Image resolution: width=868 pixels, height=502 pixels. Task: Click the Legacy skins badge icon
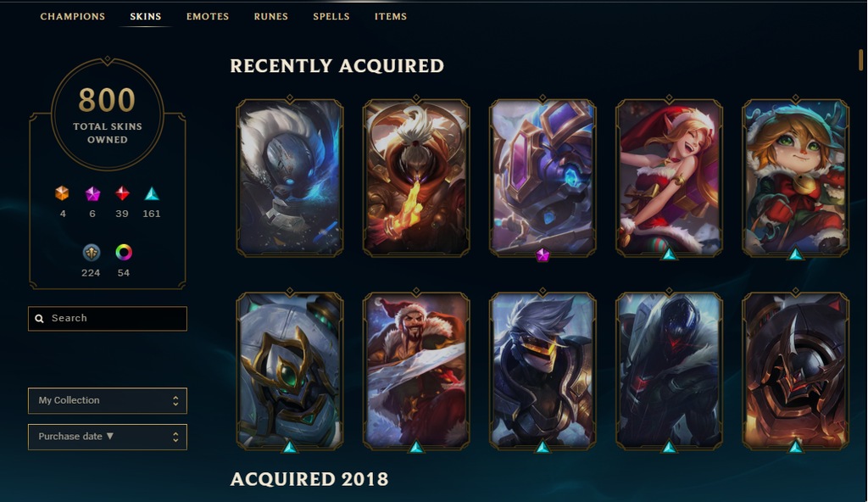(92, 253)
